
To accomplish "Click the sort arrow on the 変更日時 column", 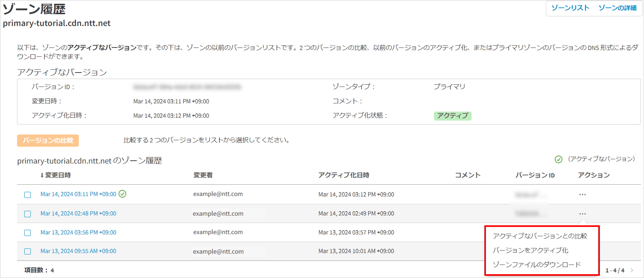I will click(42, 175).
